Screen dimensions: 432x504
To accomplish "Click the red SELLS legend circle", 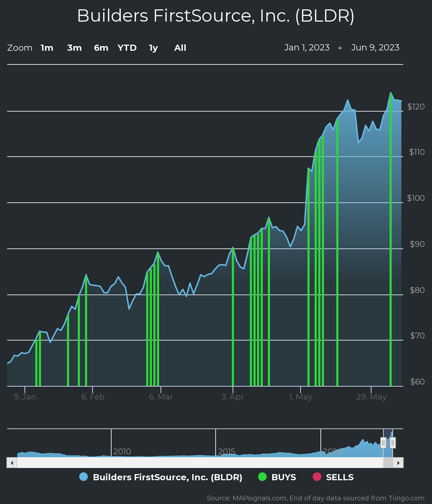I will click(316, 477).
